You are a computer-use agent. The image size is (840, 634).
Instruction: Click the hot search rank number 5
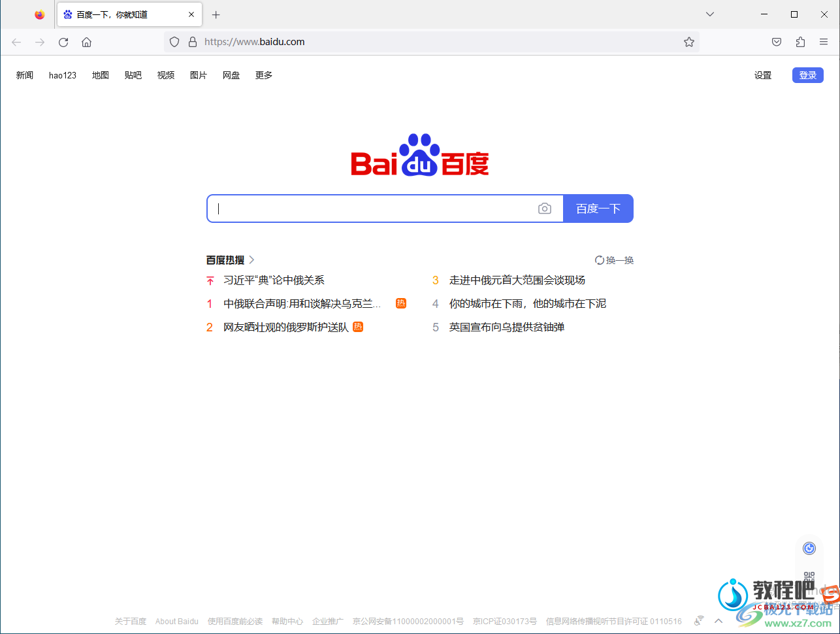point(436,327)
